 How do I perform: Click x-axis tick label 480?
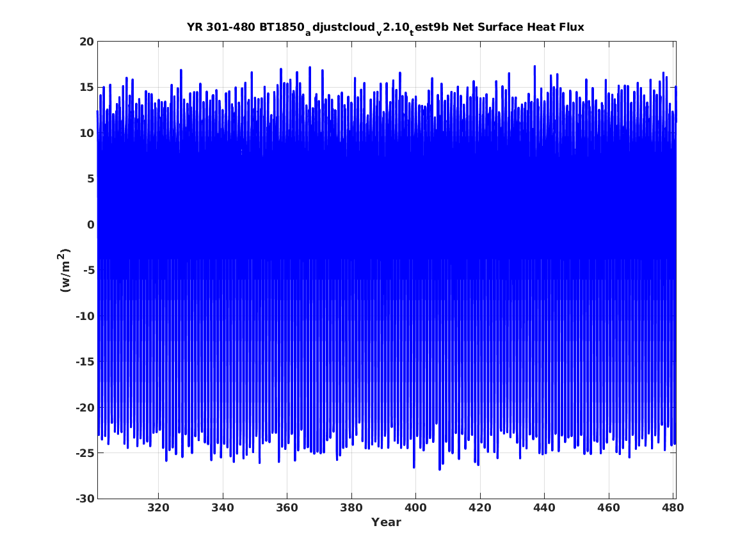click(673, 508)
